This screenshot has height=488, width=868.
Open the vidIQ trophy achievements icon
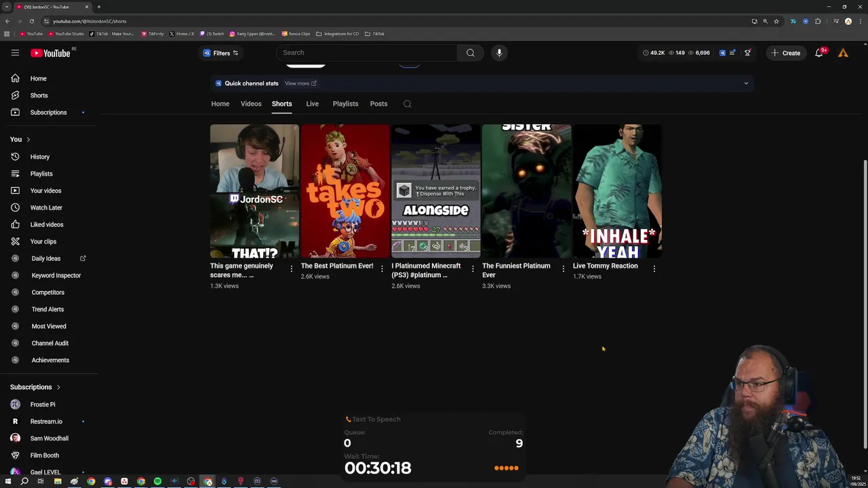tap(747, 53)
